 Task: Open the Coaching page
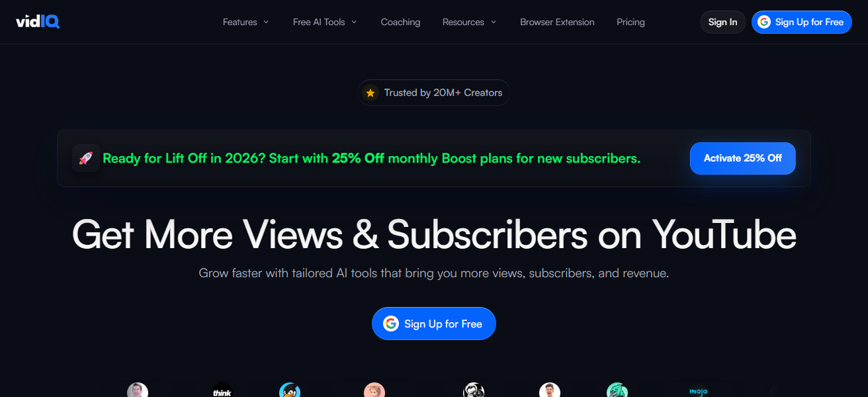tap(400, 22)
